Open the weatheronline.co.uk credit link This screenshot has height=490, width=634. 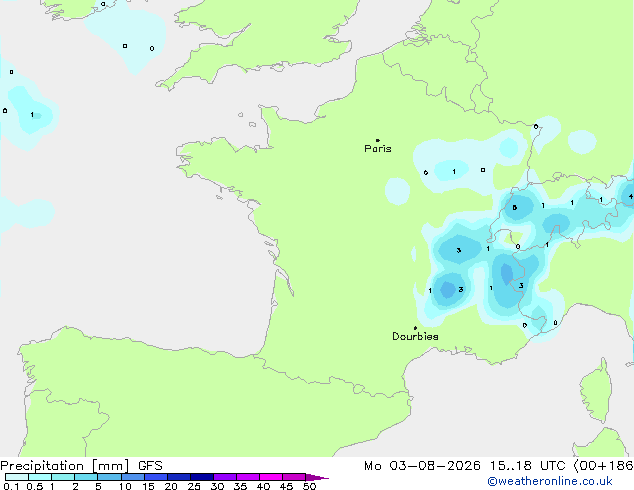[x=550, y=481]
